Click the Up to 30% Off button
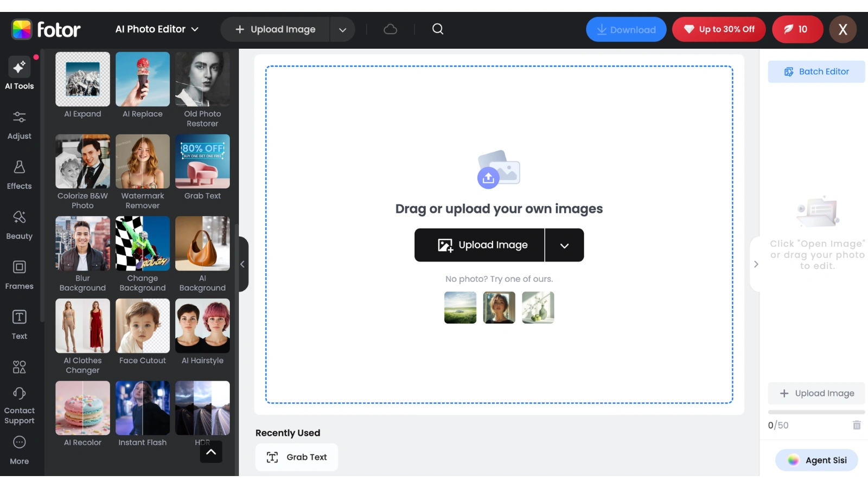Viewport: 868px width, 488px height. 719,29
